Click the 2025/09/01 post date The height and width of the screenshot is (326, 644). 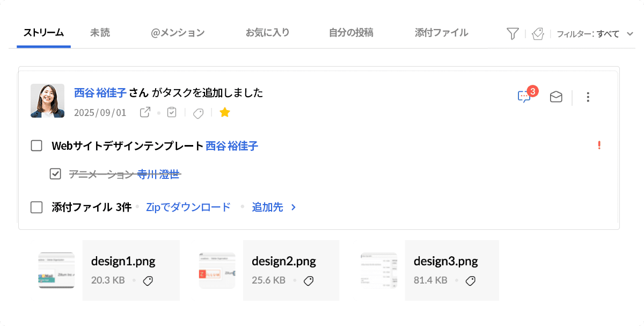click(x=100, y=113)
